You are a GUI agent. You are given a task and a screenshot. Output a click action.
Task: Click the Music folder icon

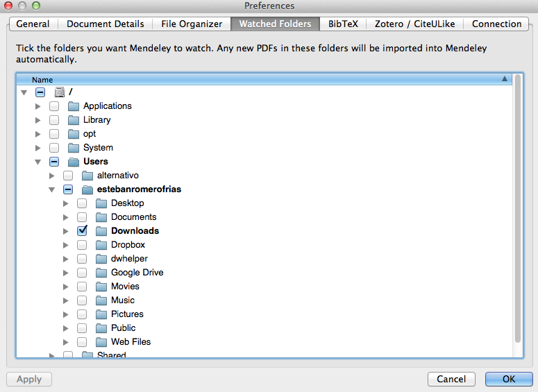[101, 300]
